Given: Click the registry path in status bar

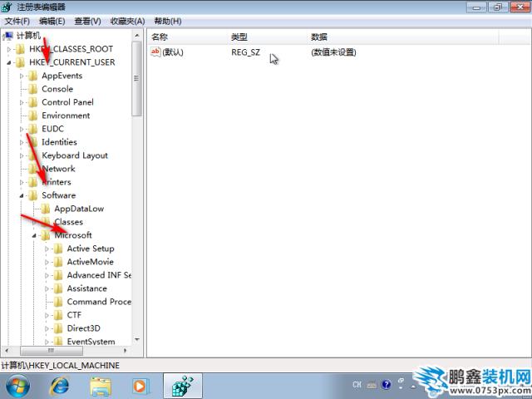Looking at the screenshot, I should 61,366.
